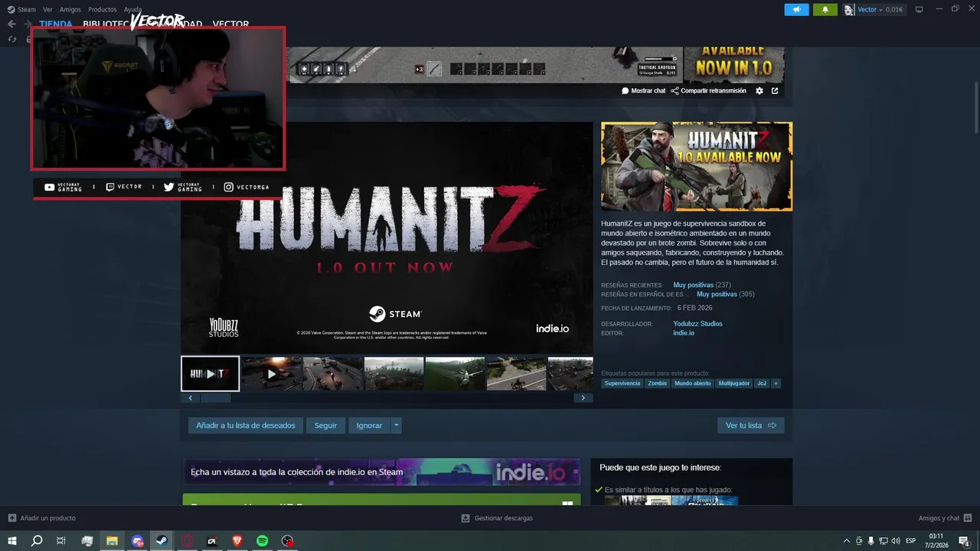Open the Productos menu
Screen dimensions: 980x551
click(x=103, y=10)
